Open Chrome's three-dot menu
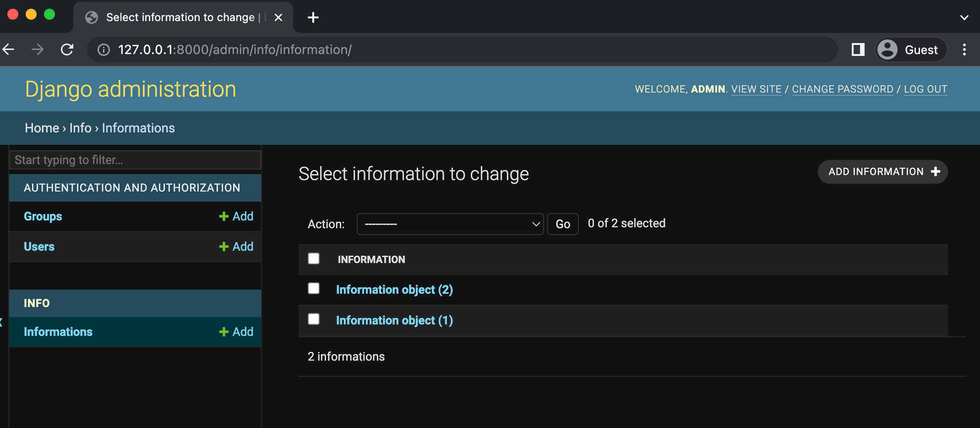The height and width of the screenshot is (428, 980). coord(964,49)
